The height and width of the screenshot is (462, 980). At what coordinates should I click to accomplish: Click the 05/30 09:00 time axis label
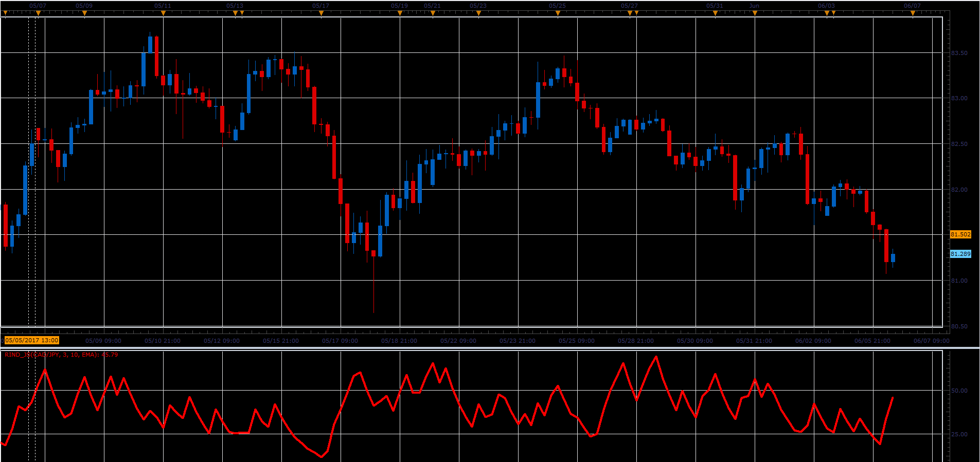click(695, 341)
